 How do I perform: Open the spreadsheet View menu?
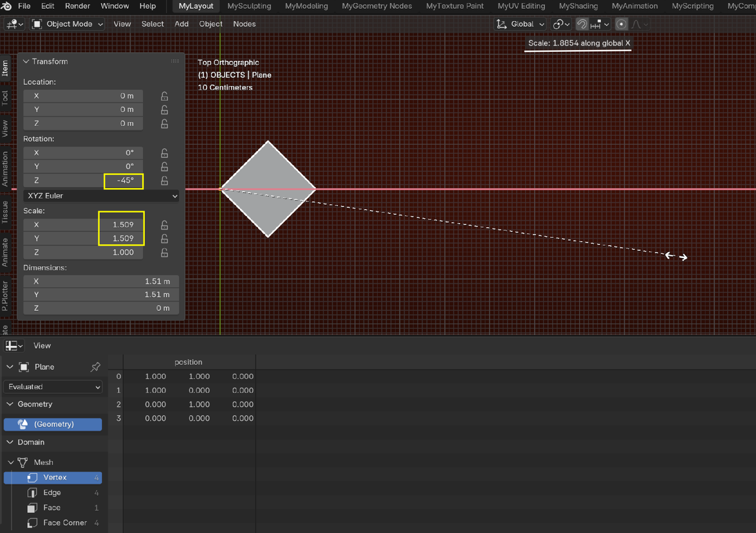tap(42, 346)
